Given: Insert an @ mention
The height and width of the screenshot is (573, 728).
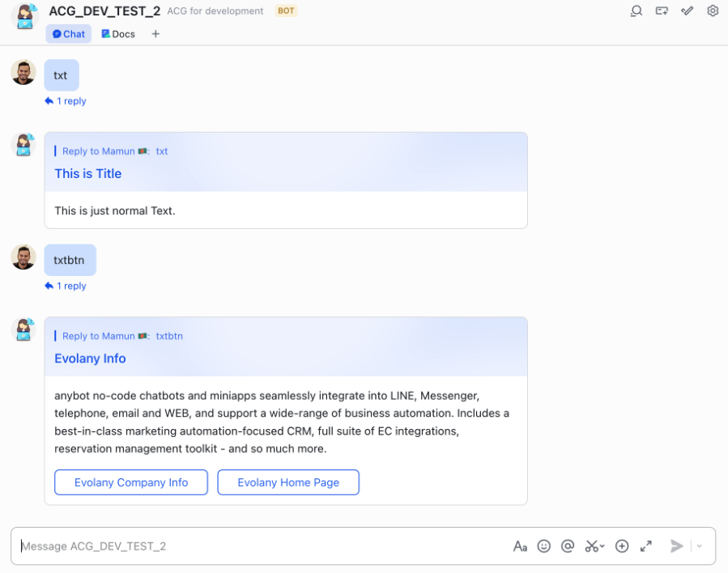Looking at the screenshot, I should (568, 546).
